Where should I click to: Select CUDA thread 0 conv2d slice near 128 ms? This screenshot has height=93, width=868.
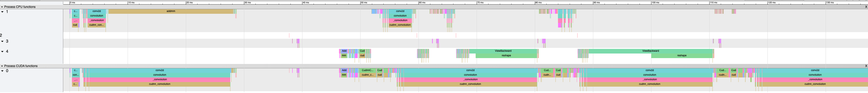[x=815, y=70]
